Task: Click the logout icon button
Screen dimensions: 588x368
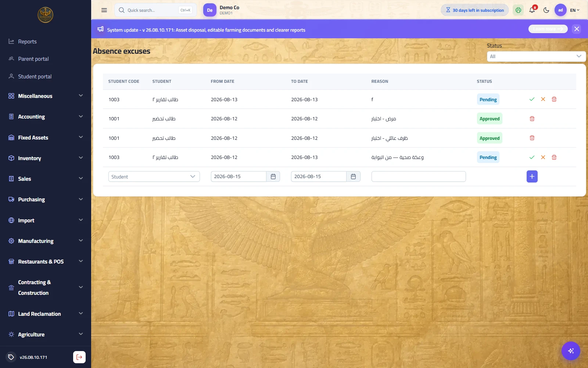Action: point(79,357)
